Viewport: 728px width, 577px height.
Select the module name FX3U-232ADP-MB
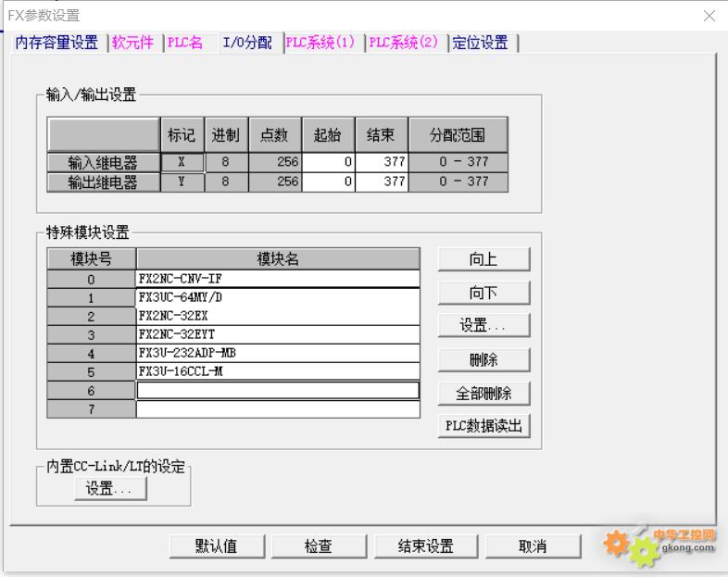point(278,353)
